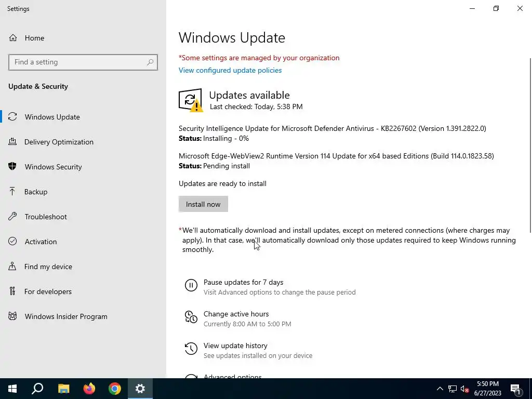
Task: Click the Troubleshoot wrench icon
Action: pyautogui.click(x=12, y=217)
